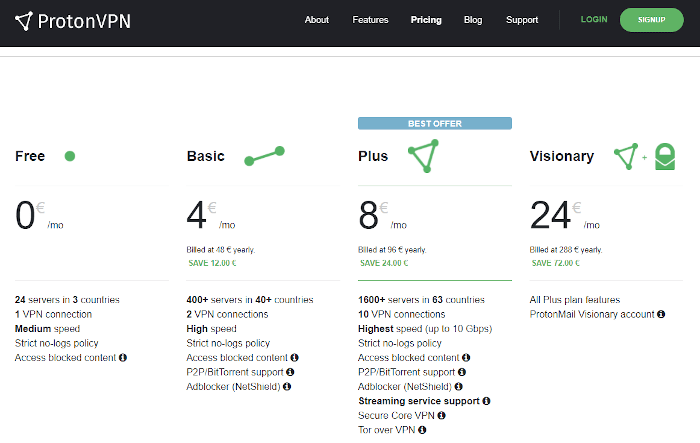Image resolution: width=700 pixels, height=443 pixels.
Task: Open info icon for Basic Adblocker (NetShield)
Action: tap(287, 387)
